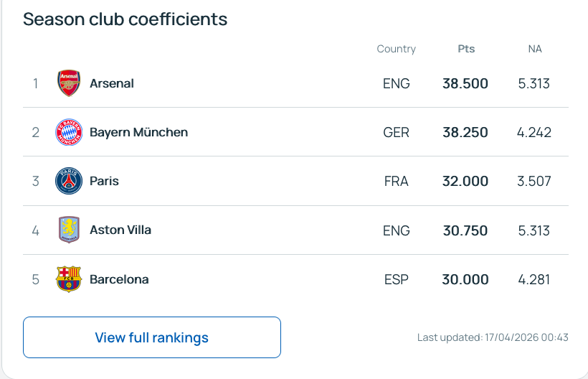Click the Arsenal club crest
The height and width of the screenshot is (379, 588).
pyautogui.click(x=69, y=83)
